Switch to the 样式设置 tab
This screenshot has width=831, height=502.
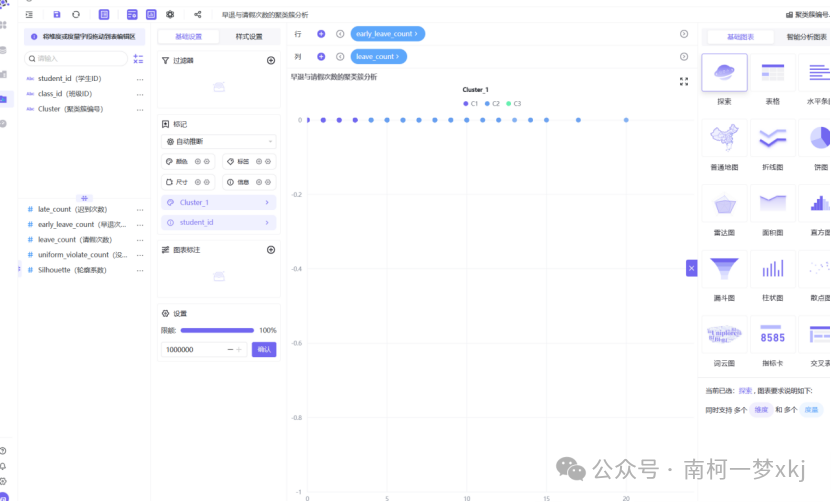249,37
